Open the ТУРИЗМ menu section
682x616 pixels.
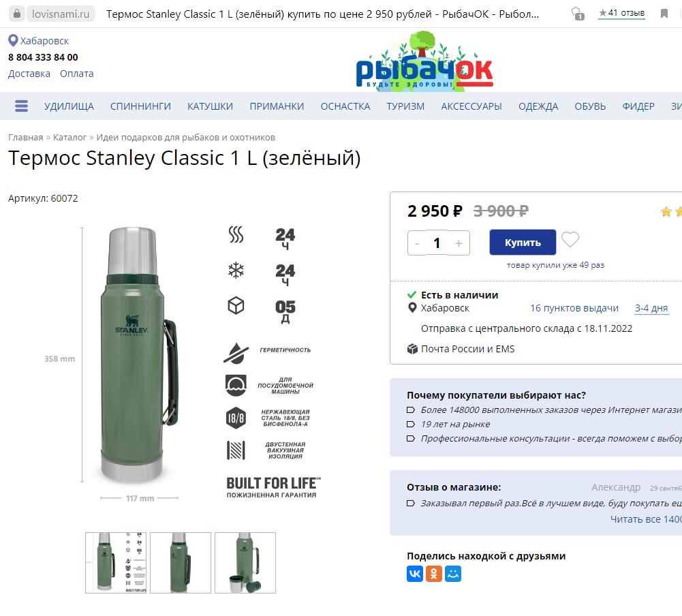pyautogui.click(x=405, y=106)
